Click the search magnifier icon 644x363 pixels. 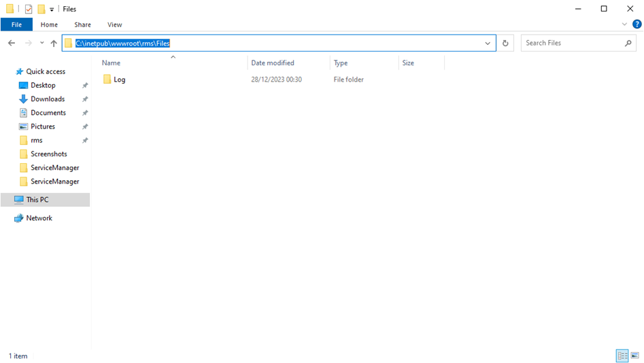point(628,43)
